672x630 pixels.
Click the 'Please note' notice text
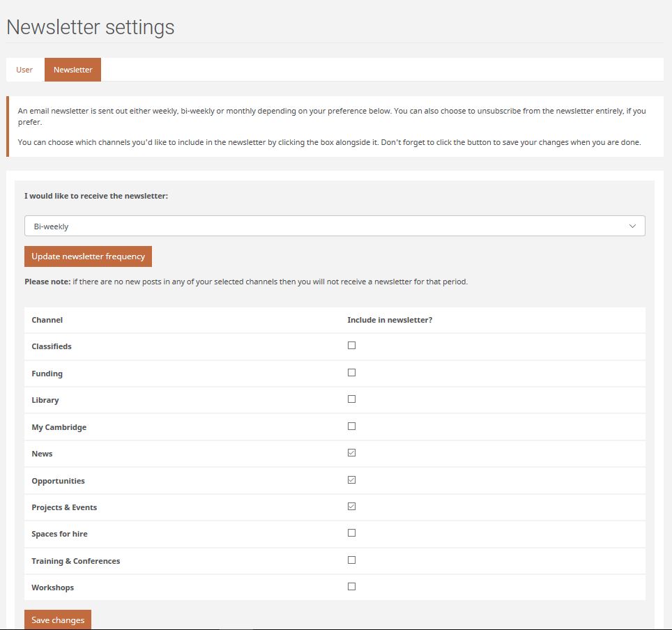point(245,282)
